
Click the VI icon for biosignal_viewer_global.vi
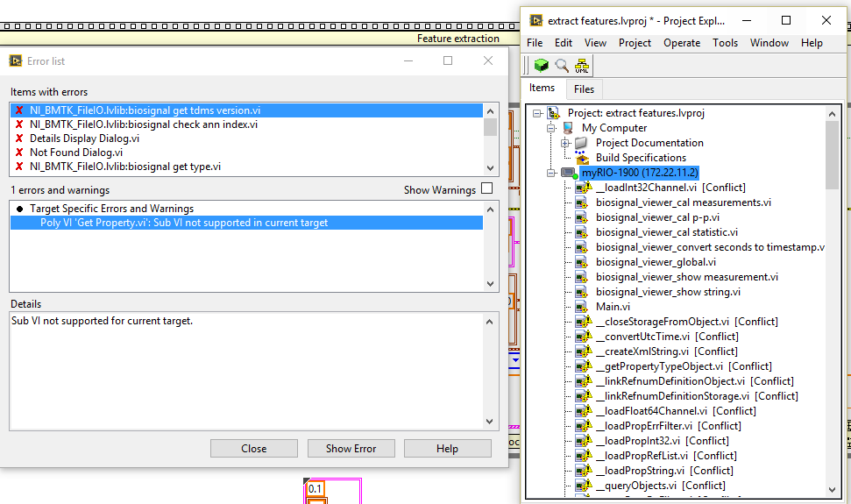pos(582,262)
